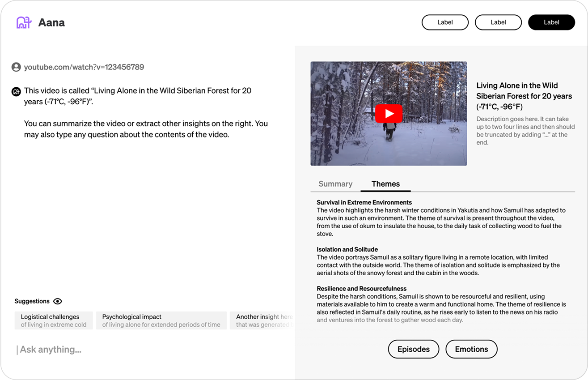Click the 'You can summarize the video' paragraph
Viewport: 588px width, 380px height.
point(146,129)
